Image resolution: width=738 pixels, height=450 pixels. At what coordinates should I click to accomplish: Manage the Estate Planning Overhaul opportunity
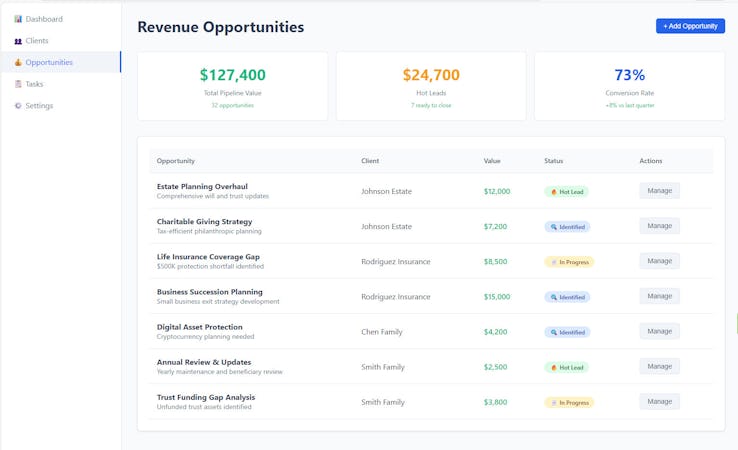(659, 191)
